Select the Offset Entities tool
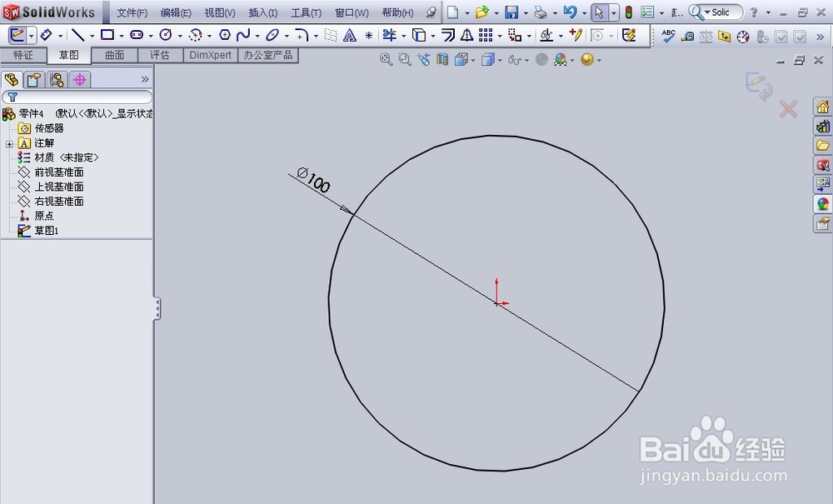 click(x=448, y=36)
